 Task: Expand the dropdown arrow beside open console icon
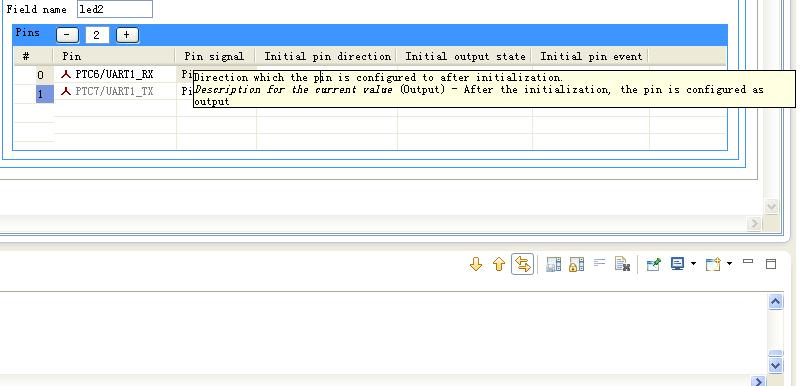point(729,264)
